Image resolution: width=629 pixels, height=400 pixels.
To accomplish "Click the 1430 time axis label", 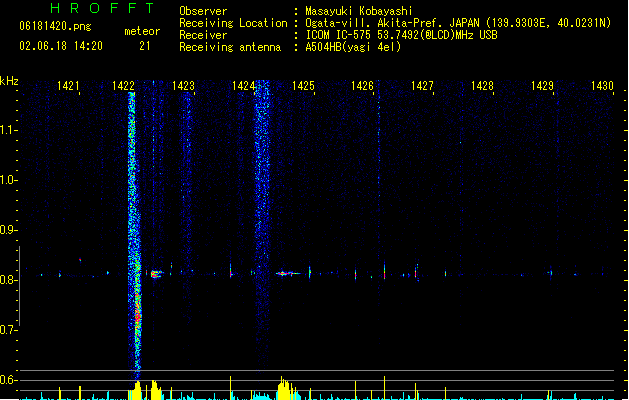I will point(602,86).
